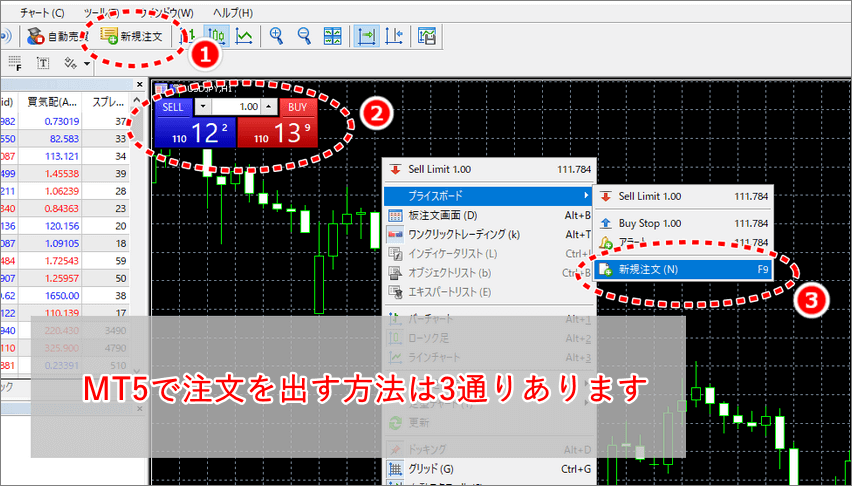Switch chart to bar chart mode
This screenshot has height=486, width=852.
tap(188, 36)
